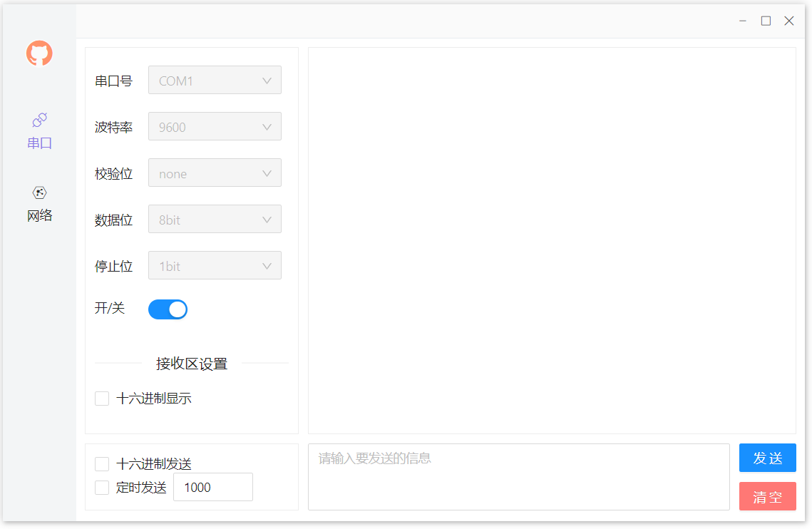The height and width of the screenshot is (529, 812).
Task: Click the receive display area
Action: tap(552, 240)
